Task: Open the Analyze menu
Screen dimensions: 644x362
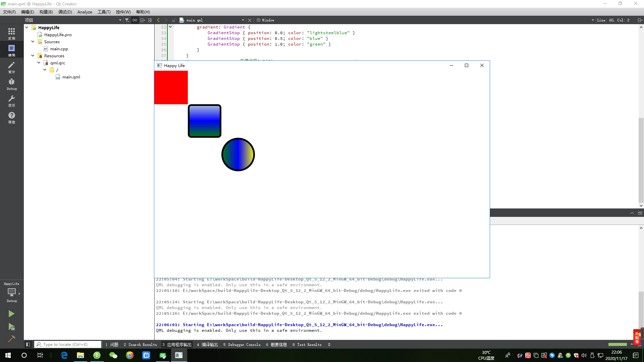Action: (x=85, y=12)
